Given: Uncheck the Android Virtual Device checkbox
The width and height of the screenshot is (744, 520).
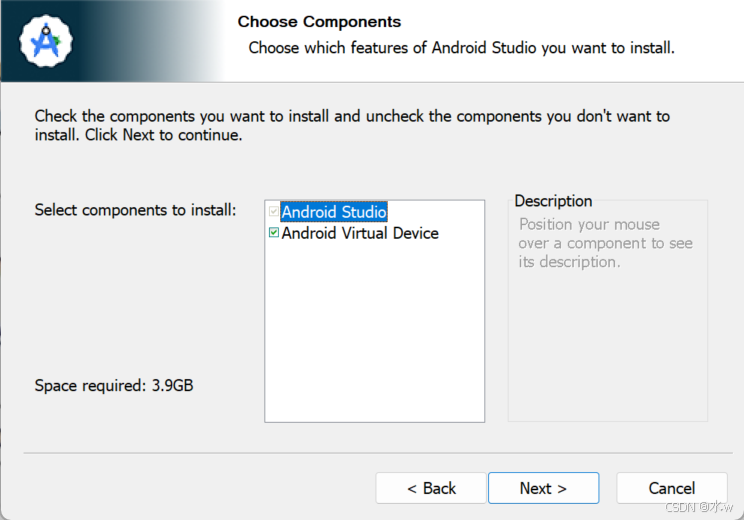Looking at the screenshot, I should tap(274, 232).
